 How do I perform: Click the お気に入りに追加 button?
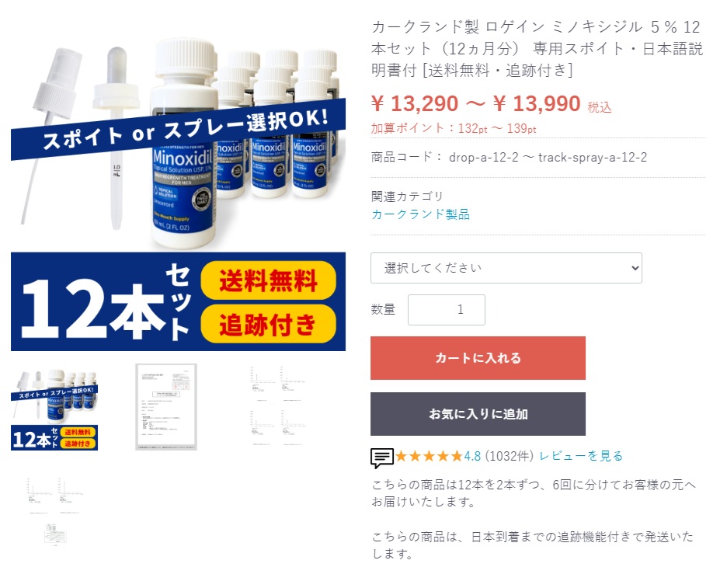pos(478,413)
